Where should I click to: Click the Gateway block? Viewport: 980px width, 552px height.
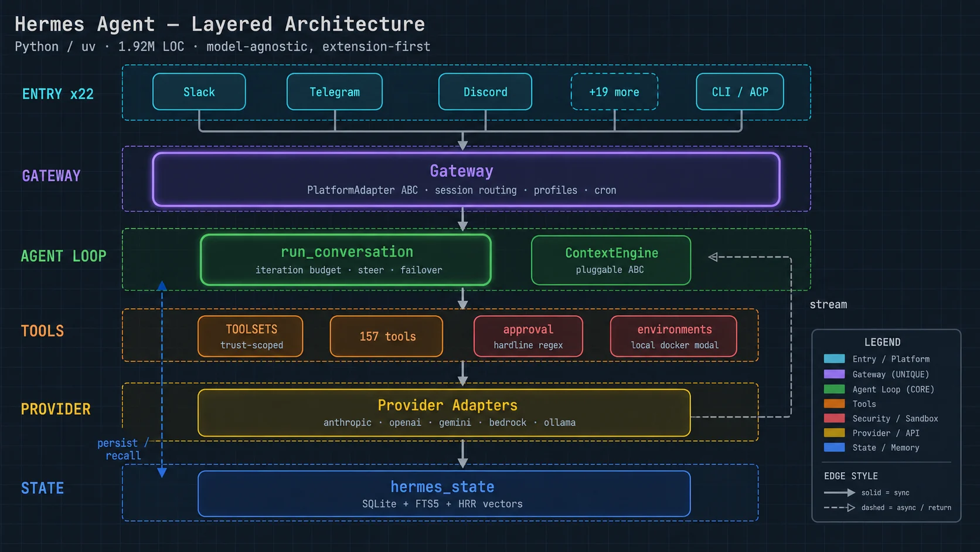tap(466, 180)
